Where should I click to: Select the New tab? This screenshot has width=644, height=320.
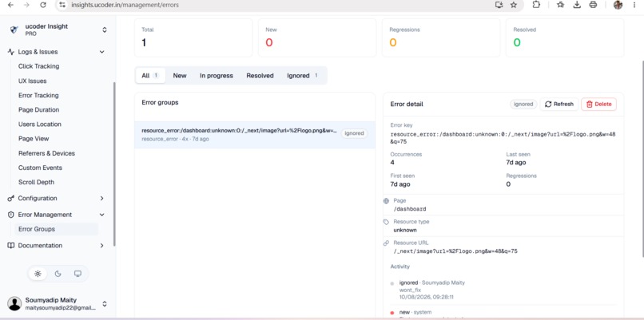click(x=180, y=76)
